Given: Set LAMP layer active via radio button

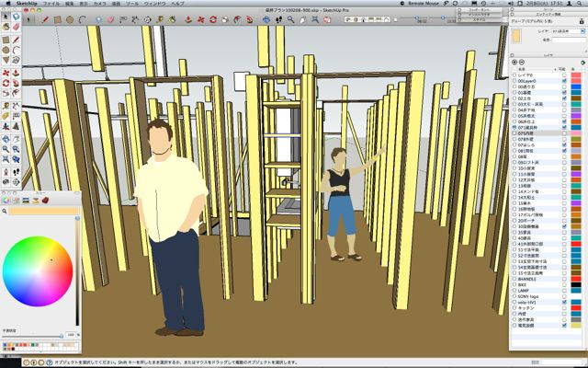Looking at the screenshot, I should click(x=514, y=291).
